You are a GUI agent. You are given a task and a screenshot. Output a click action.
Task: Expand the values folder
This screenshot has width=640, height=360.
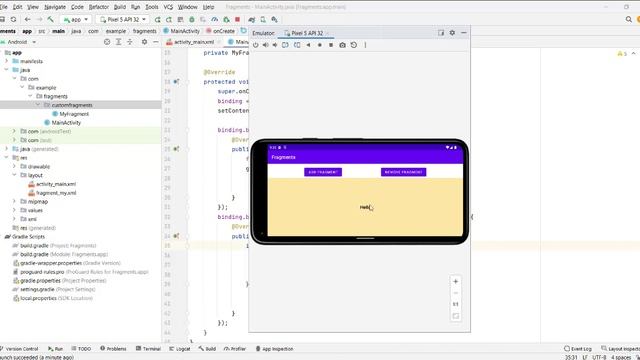(14, 210)
